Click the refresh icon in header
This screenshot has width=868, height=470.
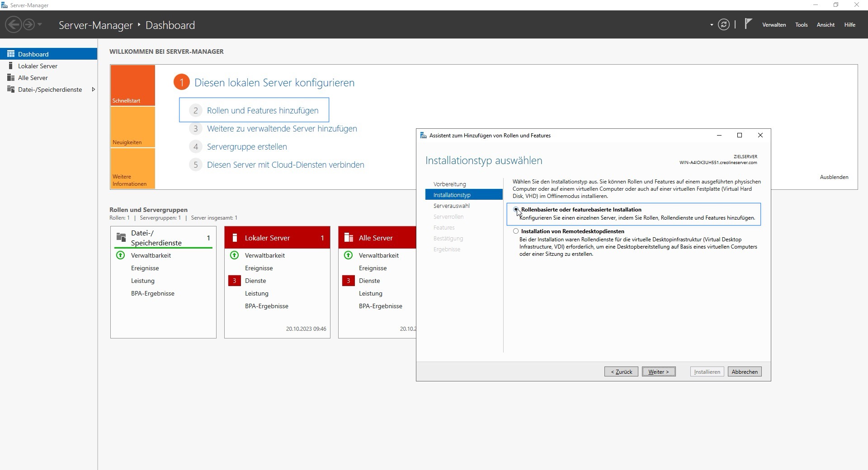tap(723, 25)
